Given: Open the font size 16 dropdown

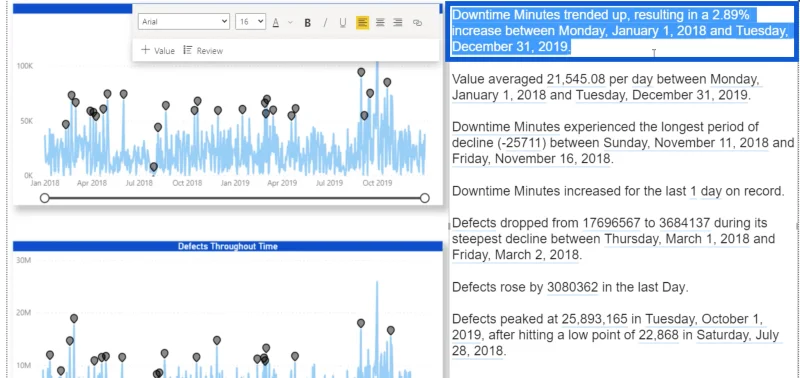Looking at the screenshot, I should click(251, 21).
